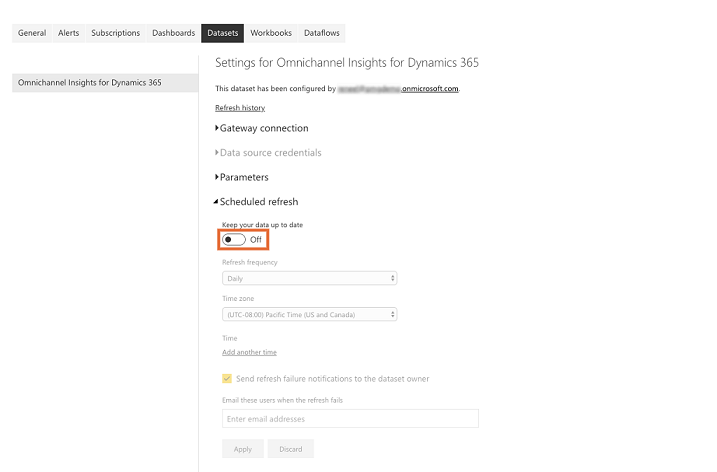Expand the Parameters section
This screenshot has width=717, height=472.
(x=242, y=177)
